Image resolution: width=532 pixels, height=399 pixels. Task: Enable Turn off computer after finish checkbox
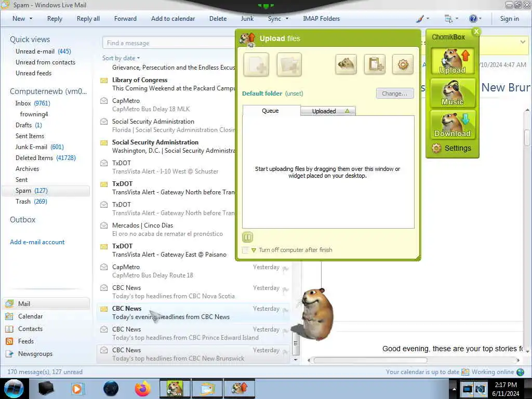click(245, 250)
